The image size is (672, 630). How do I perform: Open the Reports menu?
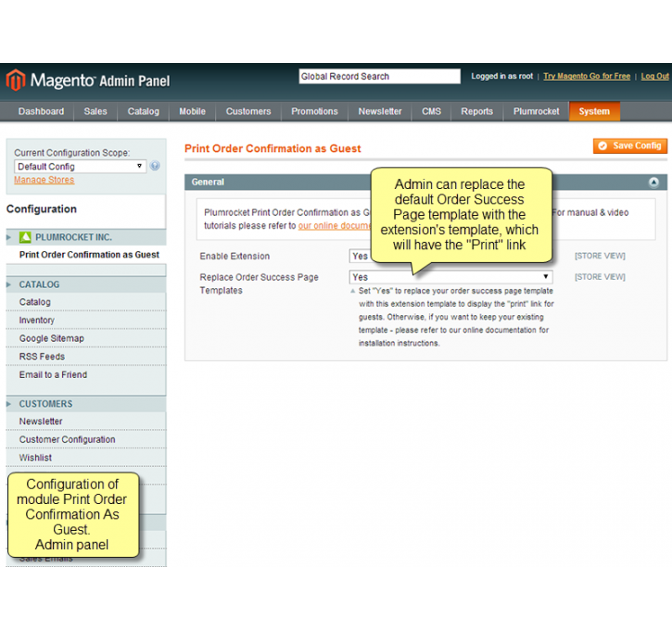pos(477,111)
